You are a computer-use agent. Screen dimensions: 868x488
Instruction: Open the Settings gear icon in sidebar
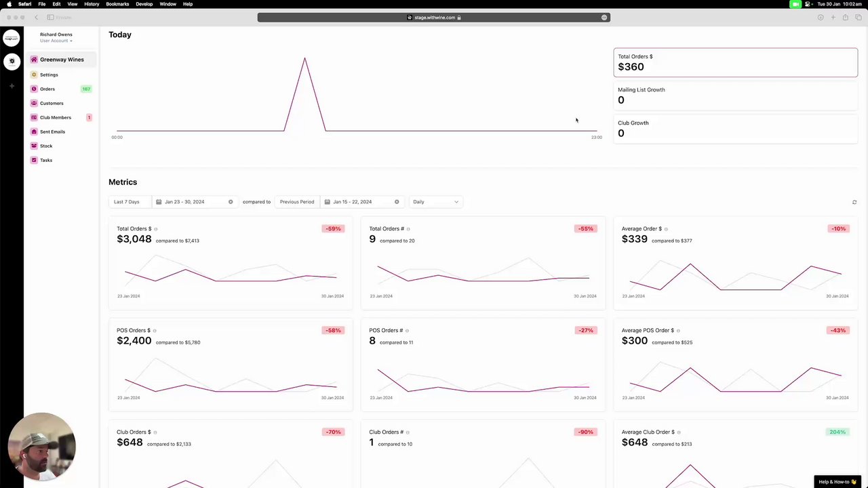34,75
